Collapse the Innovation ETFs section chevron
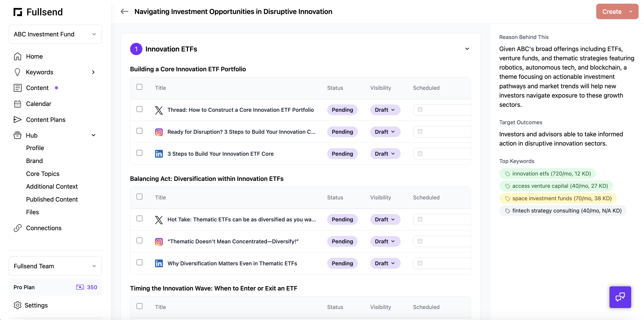This screenshot has width=644, height=320. 467,49
